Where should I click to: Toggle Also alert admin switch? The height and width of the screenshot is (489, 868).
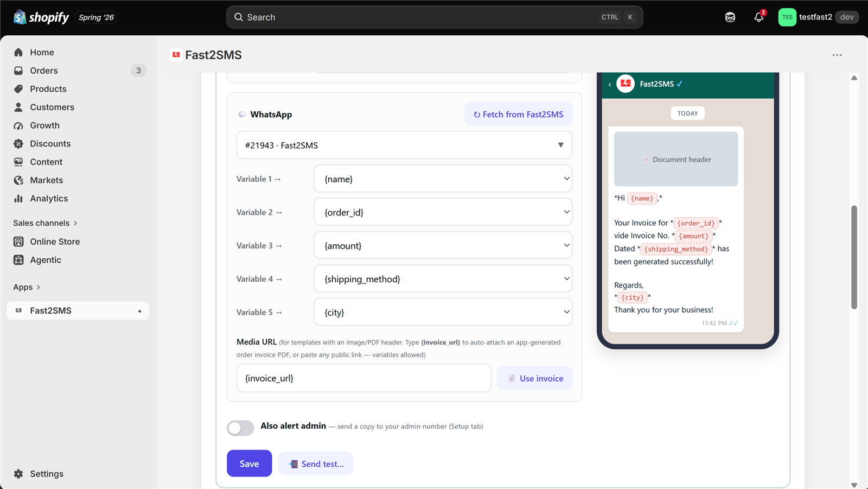click(x=240, y=428)
